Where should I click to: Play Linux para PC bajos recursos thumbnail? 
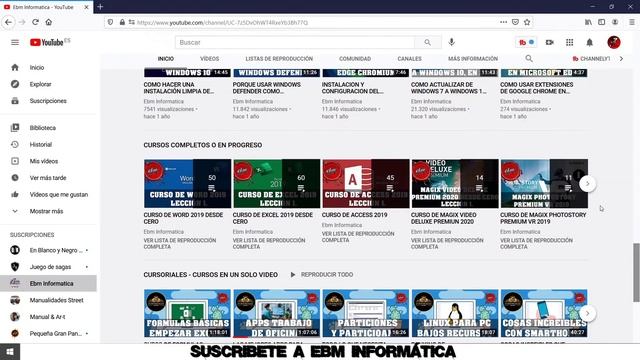click(455, 313)
